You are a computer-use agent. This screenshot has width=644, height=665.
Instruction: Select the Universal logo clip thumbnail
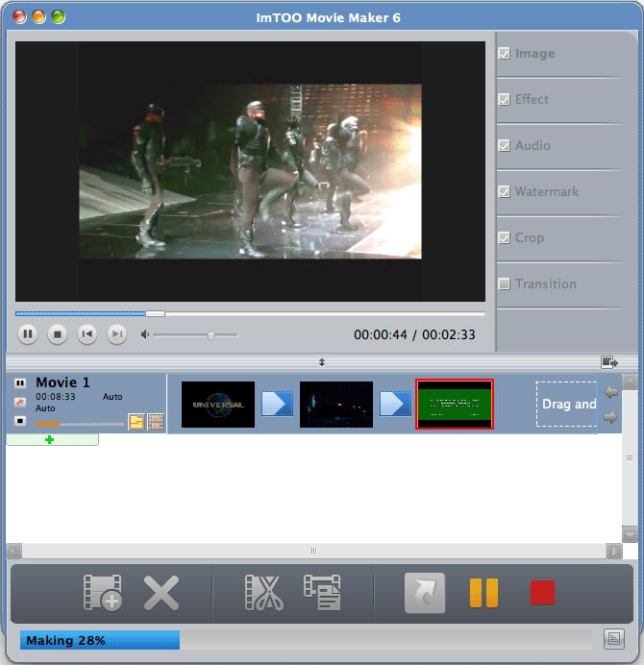(218, 405)
